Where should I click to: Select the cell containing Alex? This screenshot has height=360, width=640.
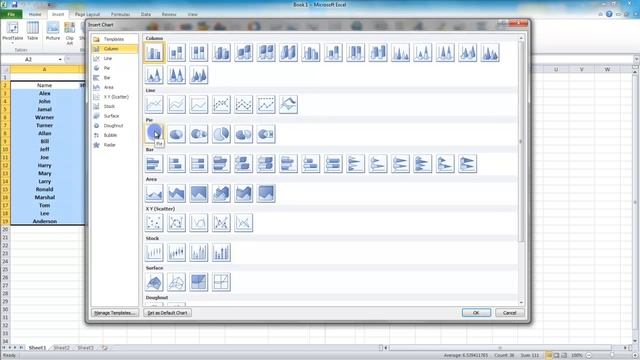coord(45,93)
